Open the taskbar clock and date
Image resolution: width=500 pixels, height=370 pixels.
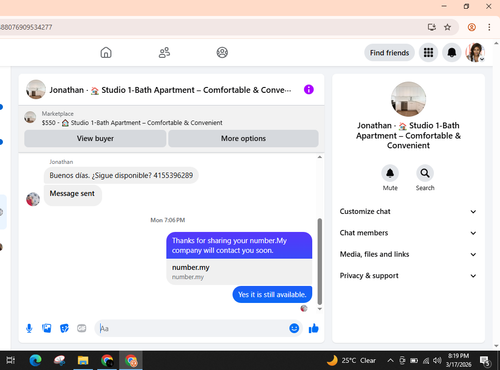point(459,360)
